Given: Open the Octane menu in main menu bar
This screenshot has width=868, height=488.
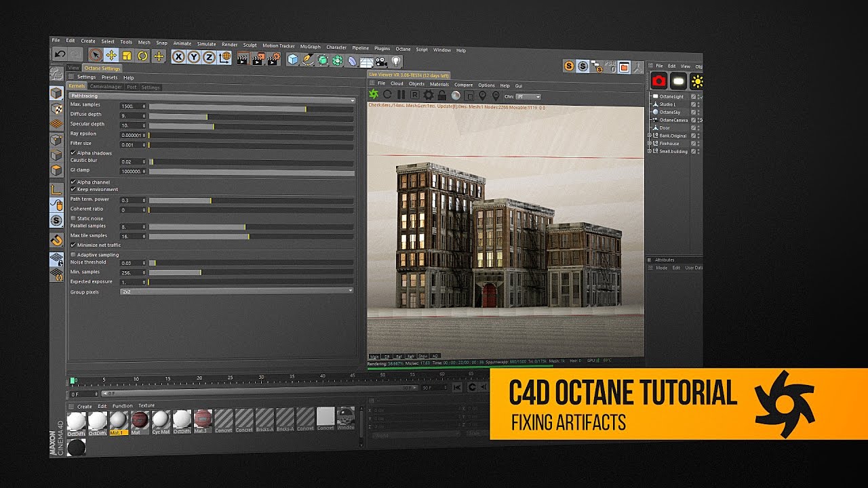Looking at the screenshot, I should (x=403, y=49).
